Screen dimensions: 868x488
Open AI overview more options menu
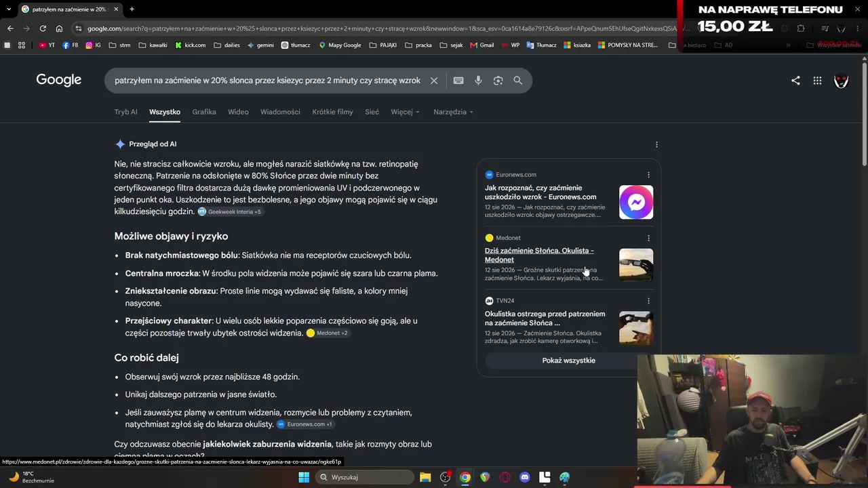pos(656,144)
